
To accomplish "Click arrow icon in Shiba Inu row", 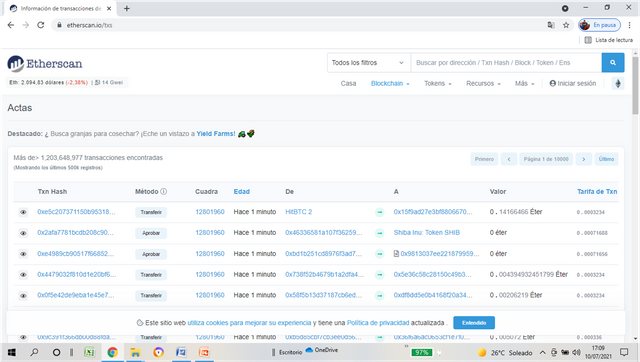I will 380,233.
